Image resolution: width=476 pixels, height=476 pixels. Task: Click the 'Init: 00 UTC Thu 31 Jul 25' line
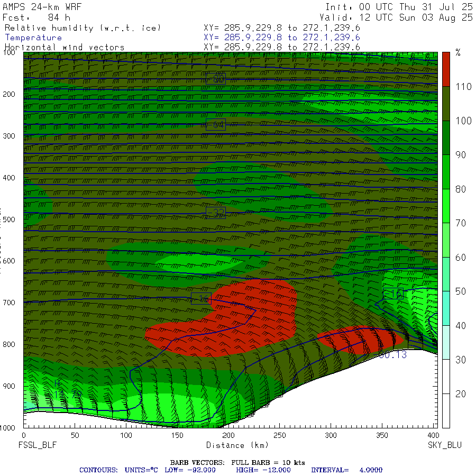coord(399,7)
